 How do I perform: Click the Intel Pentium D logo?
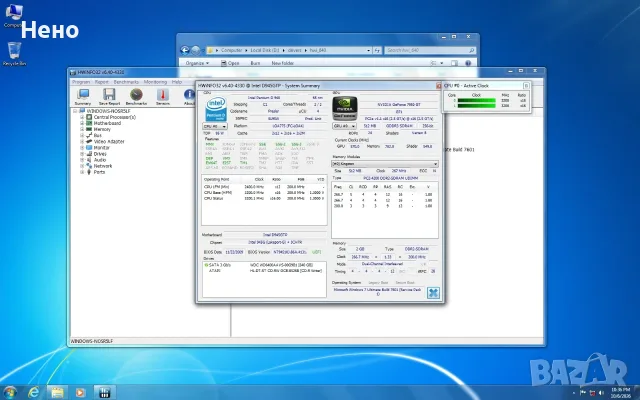(216, 109)
